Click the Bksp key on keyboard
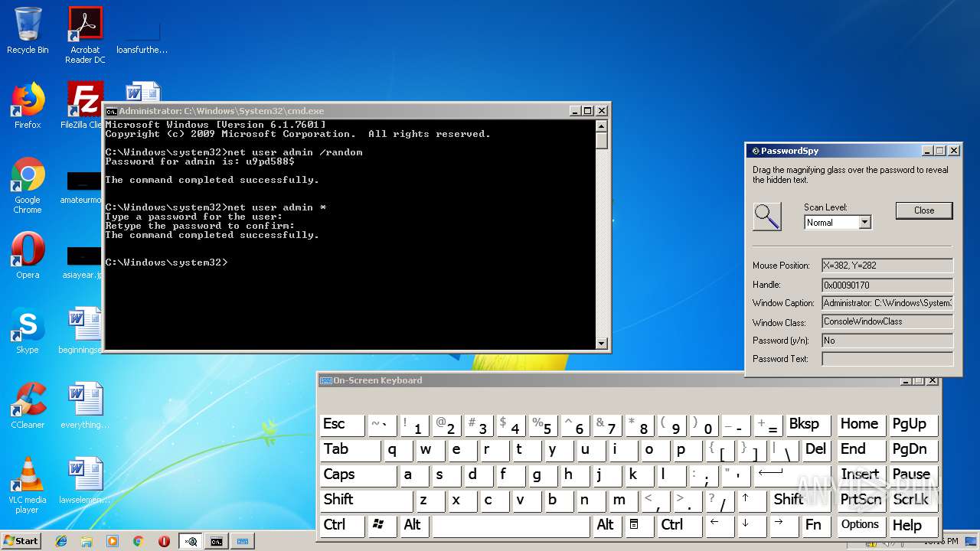Image resolution: width=980 pixels, height=551 pixels. [x=808, y=425]
